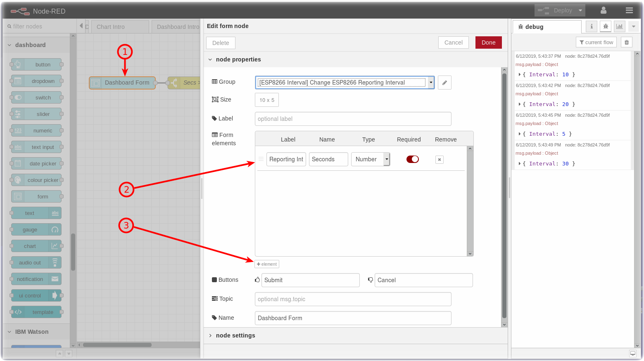Viewport: 644px width, 361px height.
Task: Open the dashboard chart sidebar tab icon
Action: pos(620,26)
